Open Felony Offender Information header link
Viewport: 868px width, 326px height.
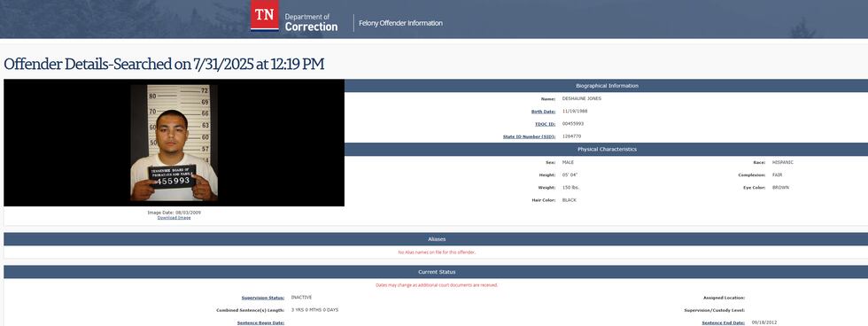[400, 23]
